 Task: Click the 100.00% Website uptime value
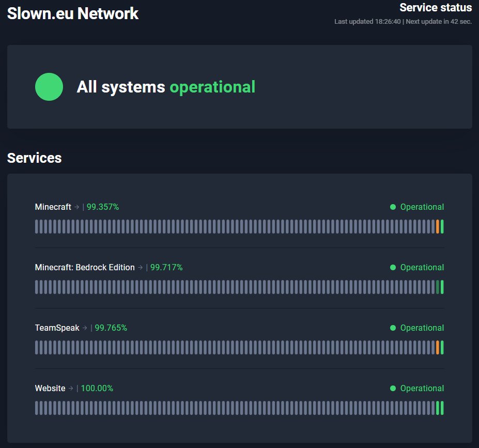(x=97, y=388)
